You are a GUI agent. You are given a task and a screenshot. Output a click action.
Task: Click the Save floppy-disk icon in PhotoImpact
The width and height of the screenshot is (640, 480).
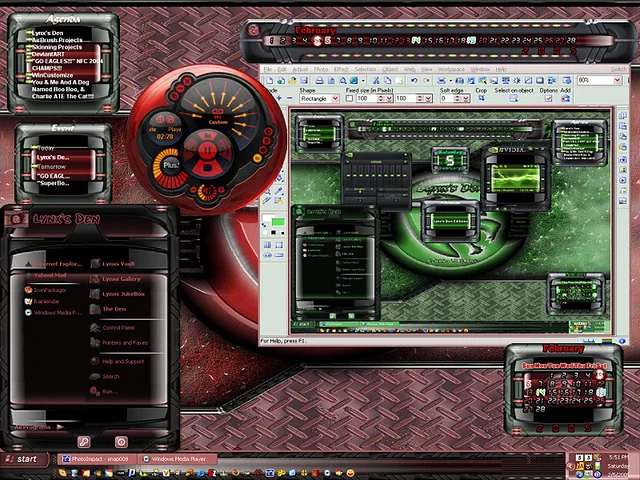[304, 80]
